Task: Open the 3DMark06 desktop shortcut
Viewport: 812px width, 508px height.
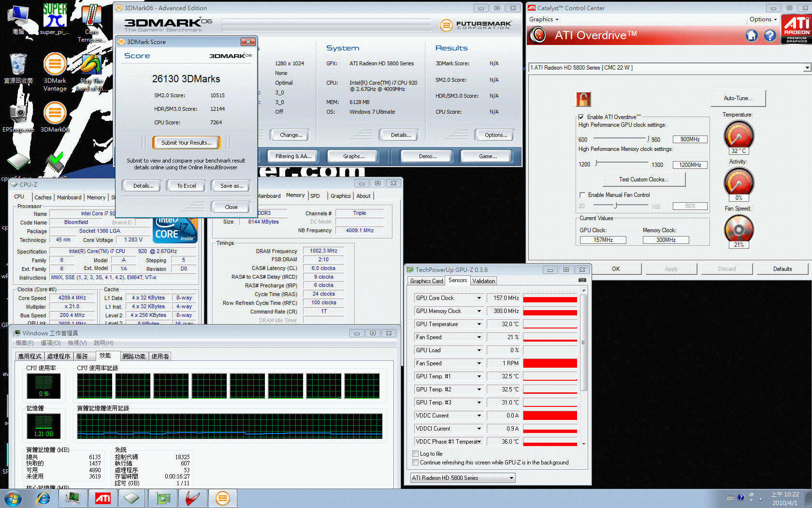Action: point(55,117)
